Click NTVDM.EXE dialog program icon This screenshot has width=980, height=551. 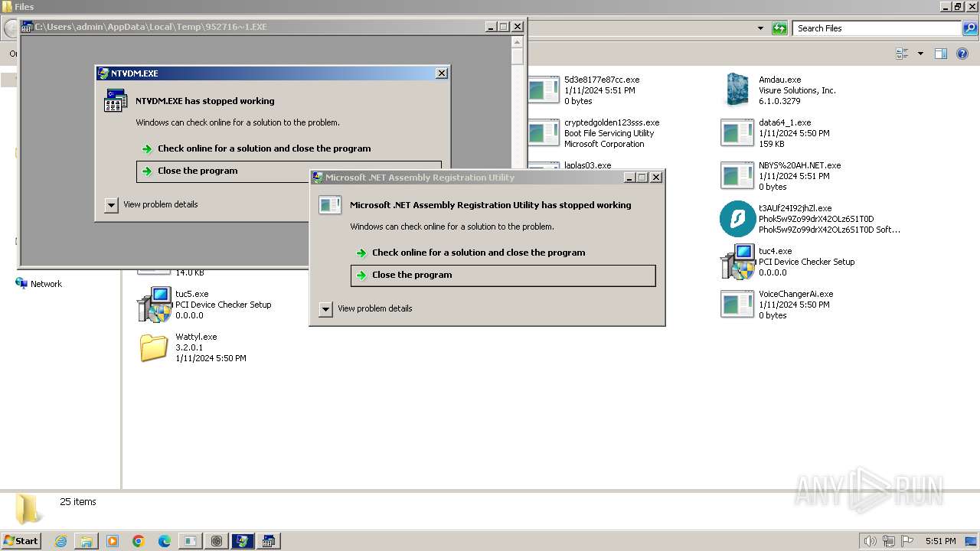[115, 100]
